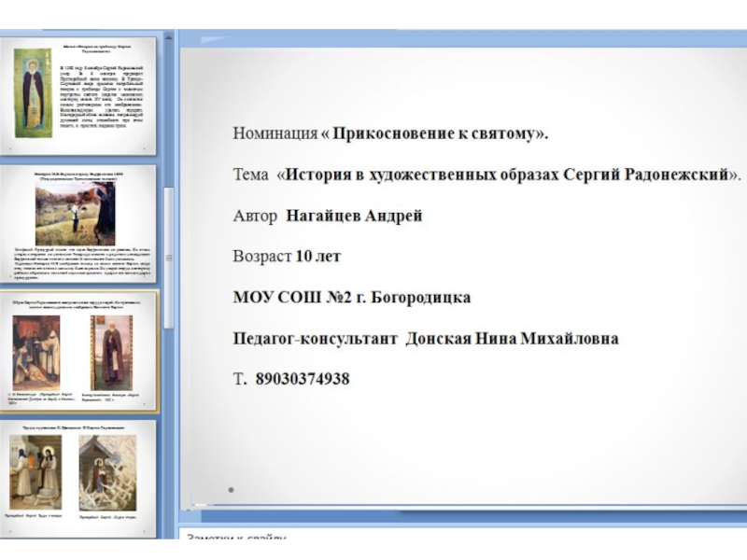The image size is (747, 560).
Task: Click the phone number 89030374938 line
Action: pyautogui.click(x=291, y=379)
